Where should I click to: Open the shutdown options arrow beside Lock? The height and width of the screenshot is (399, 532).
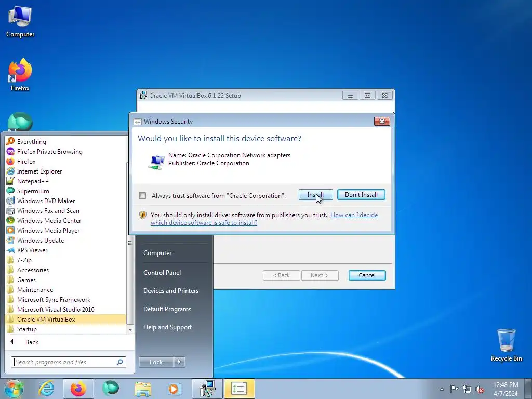[179, 362]
